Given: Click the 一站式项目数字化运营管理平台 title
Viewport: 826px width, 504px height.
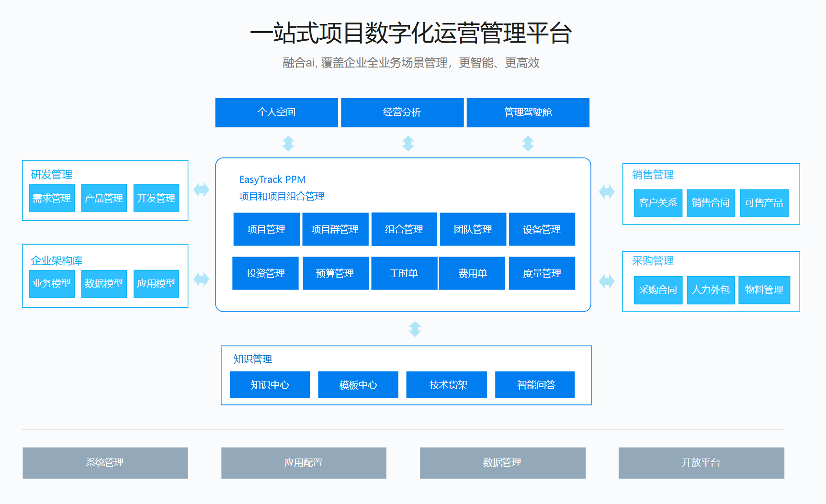Looking at the screenshot, I should point(411,33).
